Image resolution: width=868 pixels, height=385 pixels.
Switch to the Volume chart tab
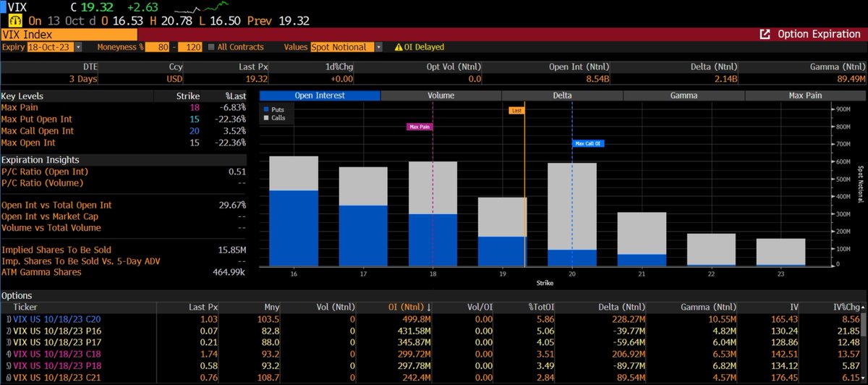pos(441,95)
